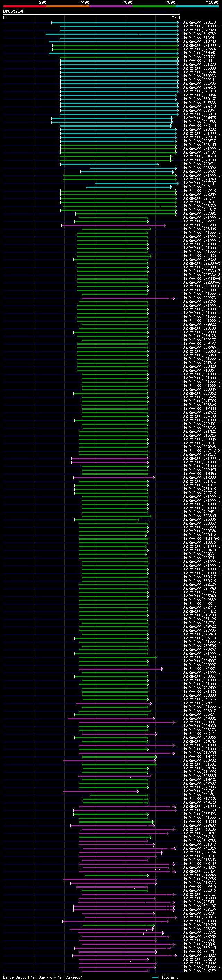Open hit UniRef100_A7P020
Screen dimensions: 222x980
tap(199, 30)
